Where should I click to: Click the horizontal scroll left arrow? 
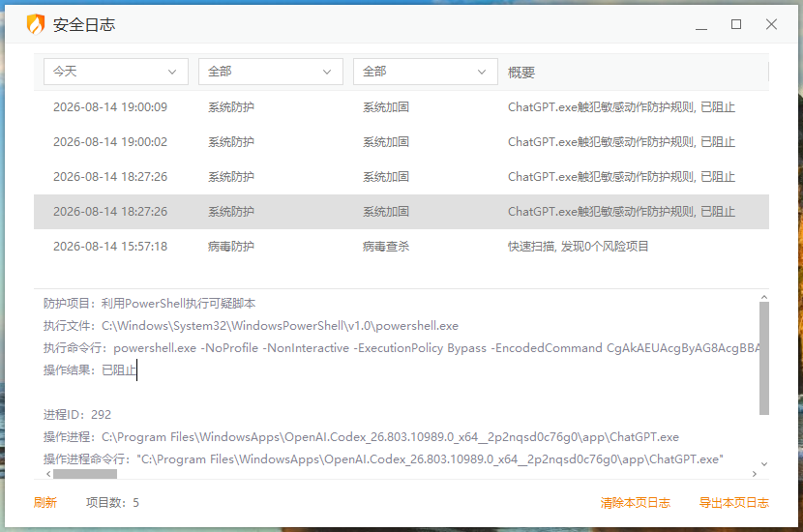[x=48, y=474]
